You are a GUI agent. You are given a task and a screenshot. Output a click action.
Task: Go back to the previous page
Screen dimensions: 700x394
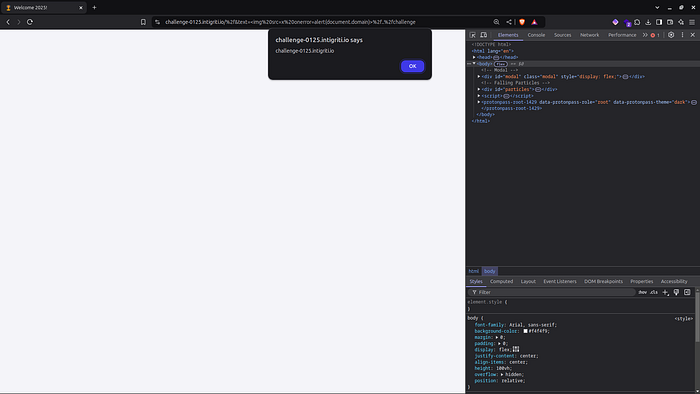pos(8,22)
